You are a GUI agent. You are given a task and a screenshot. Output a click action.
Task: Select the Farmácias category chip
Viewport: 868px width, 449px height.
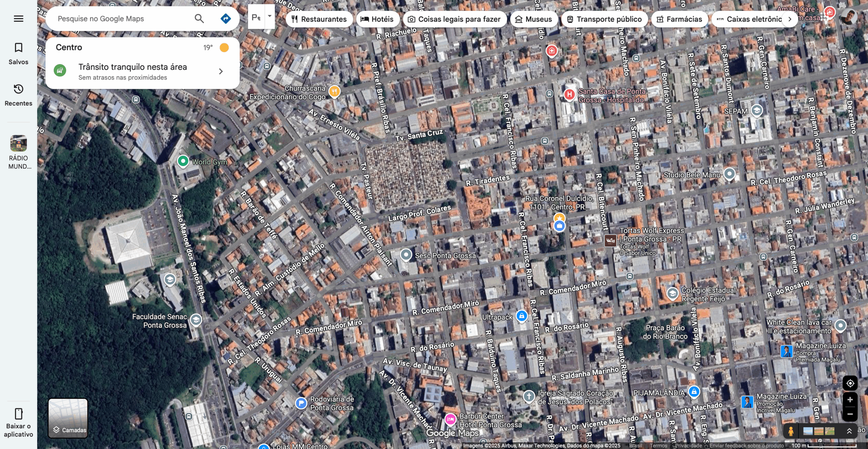pos(679,19)
